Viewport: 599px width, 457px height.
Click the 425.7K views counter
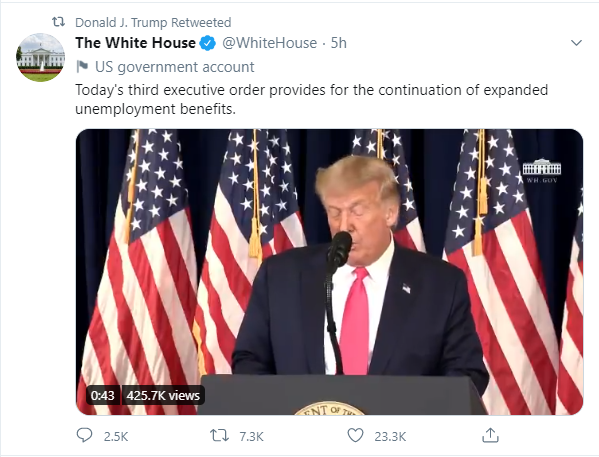[x=163, y=395]
